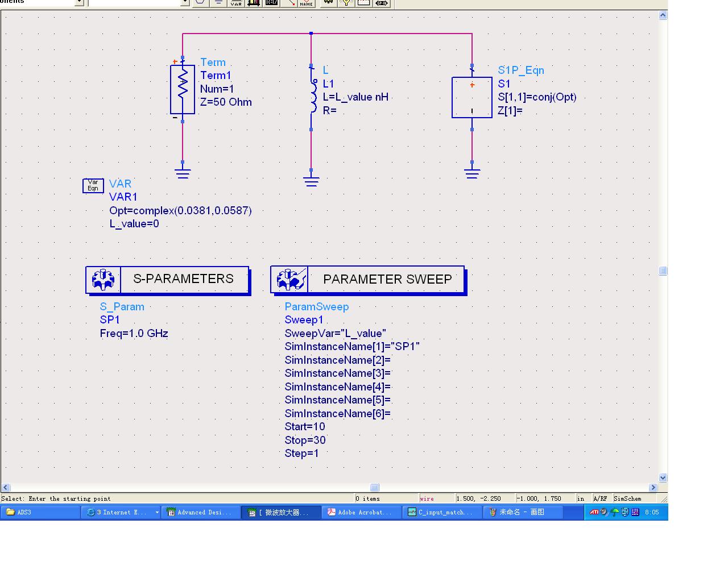Click the 'Z=50 Ohm' parameter text
The image size is (728, 582).
[226, 102]
